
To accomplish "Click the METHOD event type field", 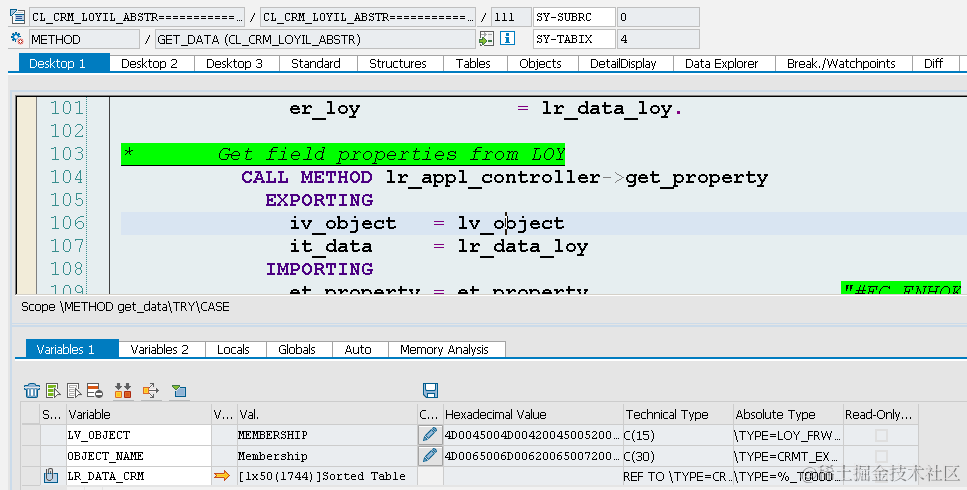I will pos(84,39).
